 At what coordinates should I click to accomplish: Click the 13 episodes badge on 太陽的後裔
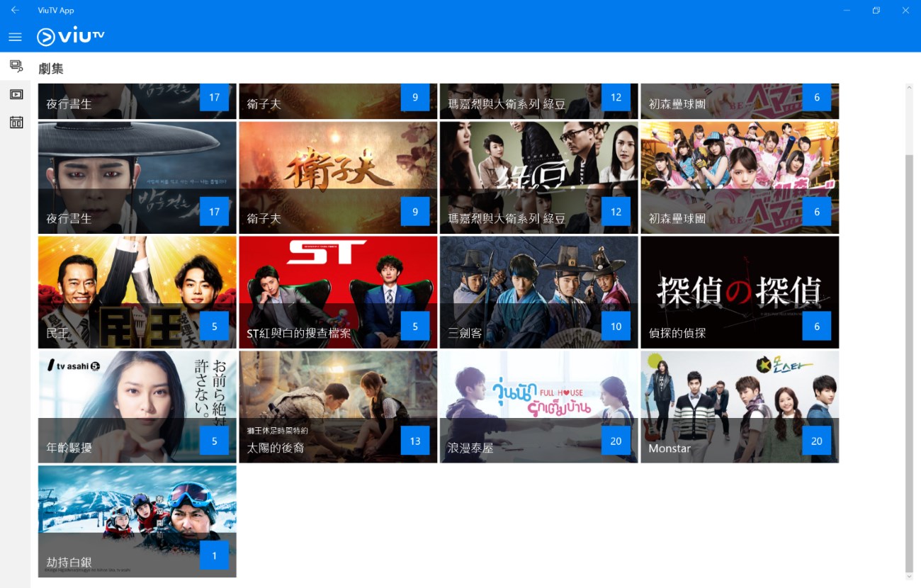415,441
